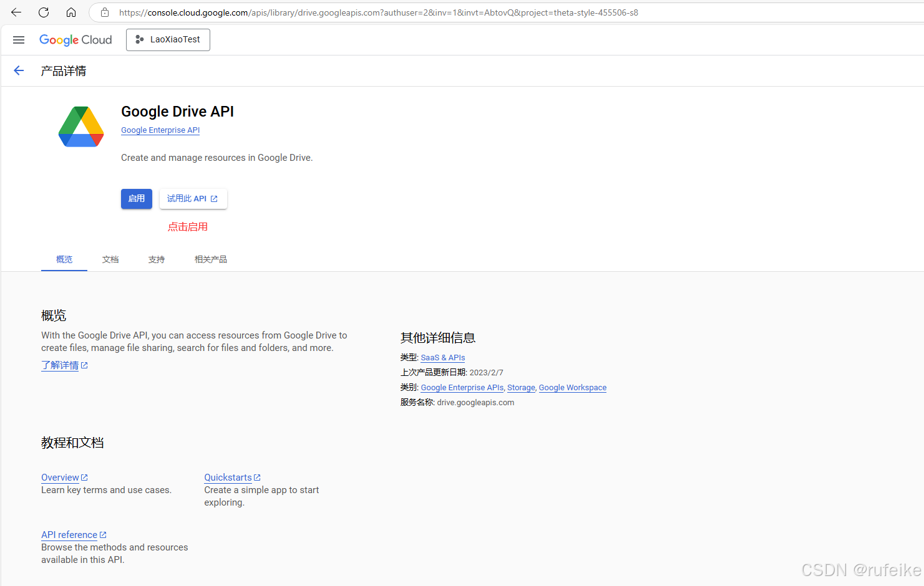Click the service name drive.googleapis.com text
Image resolution: width=924 pixels, height=586 pixels.
click(475, 403)
